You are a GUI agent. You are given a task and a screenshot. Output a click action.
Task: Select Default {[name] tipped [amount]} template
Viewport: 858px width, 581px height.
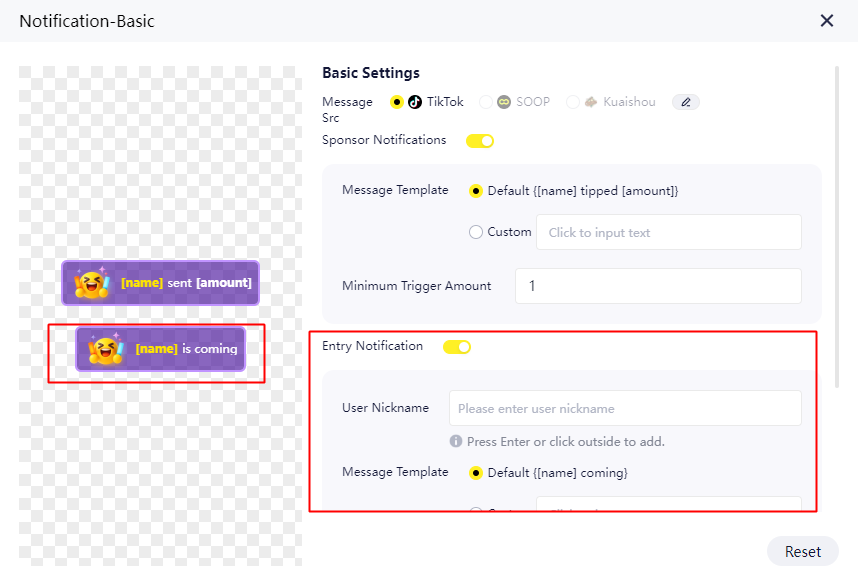click(x=476, y=191)
